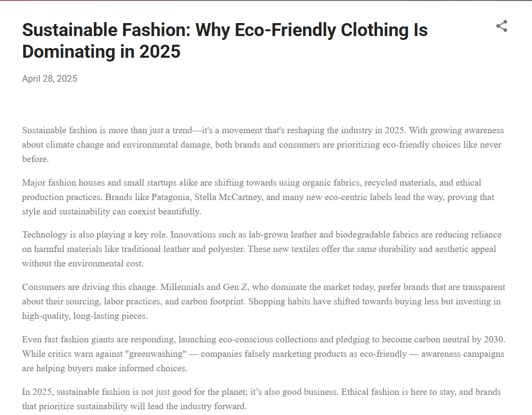Image resolution: width=532 pixels, height=415 pixels.
Task: Click the April 28, 2025 date link
Action: pyautogui.click(x=50, y=79)
